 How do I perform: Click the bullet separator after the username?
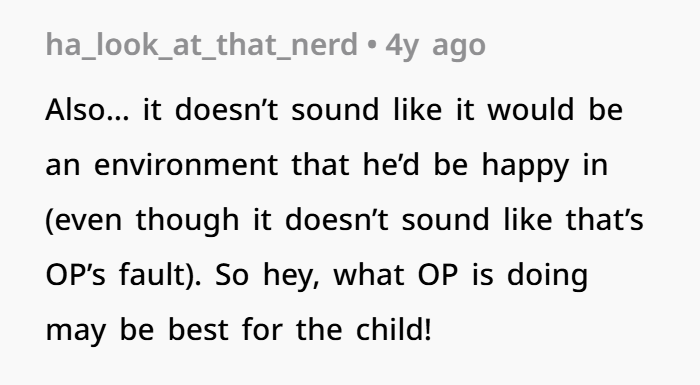coord(371,45)
